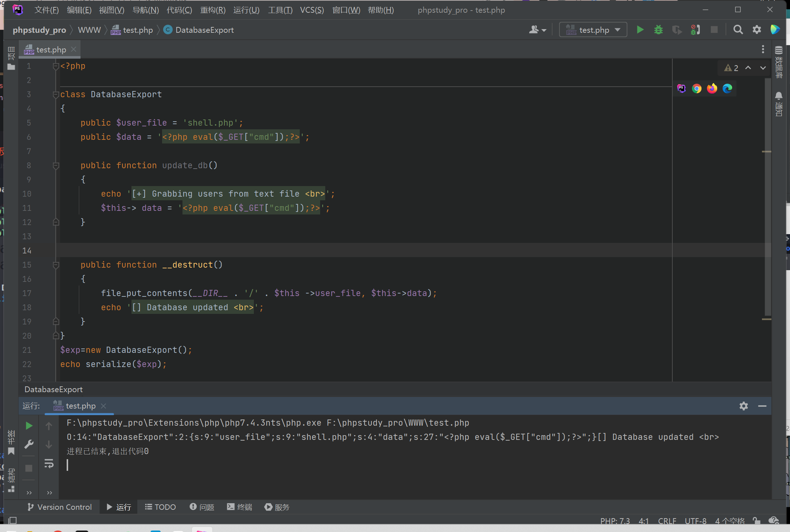The image size is (790, 532).
Task: Open the 运行 tool window button
Action: 119,507
